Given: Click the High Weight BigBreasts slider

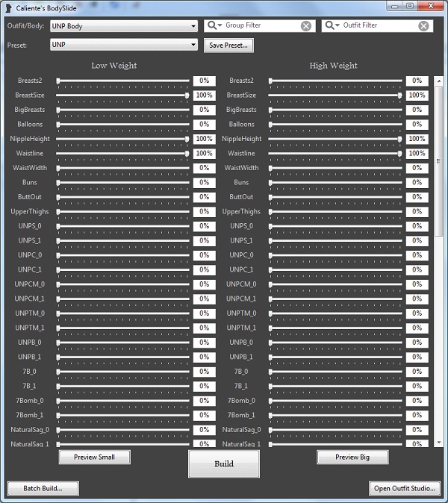Looking at the screenshot, I should [335, 110].
